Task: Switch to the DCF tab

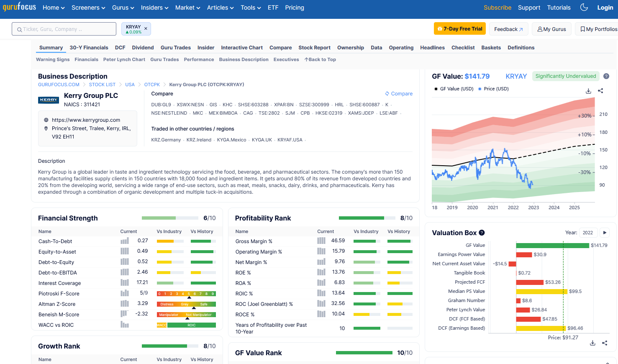Action: (120, 48)
